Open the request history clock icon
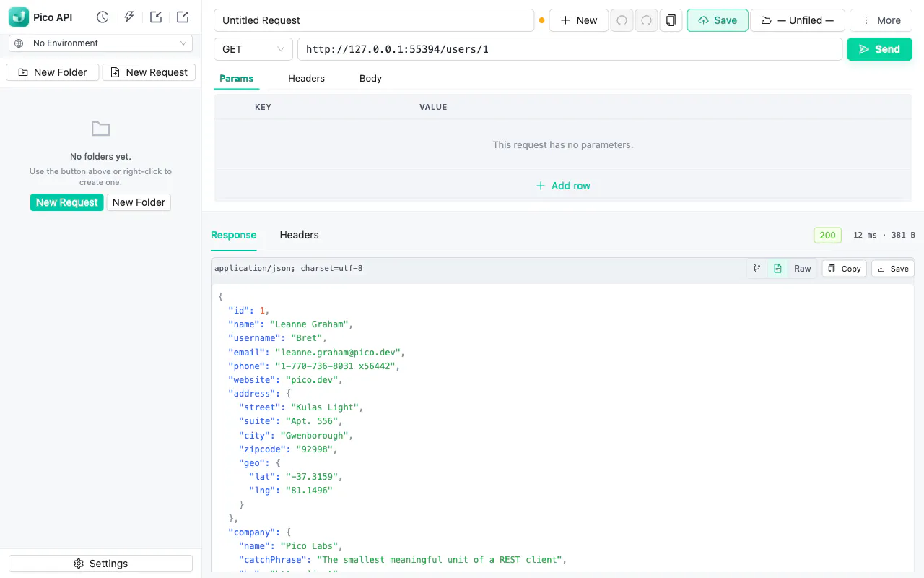 [103, 17]
